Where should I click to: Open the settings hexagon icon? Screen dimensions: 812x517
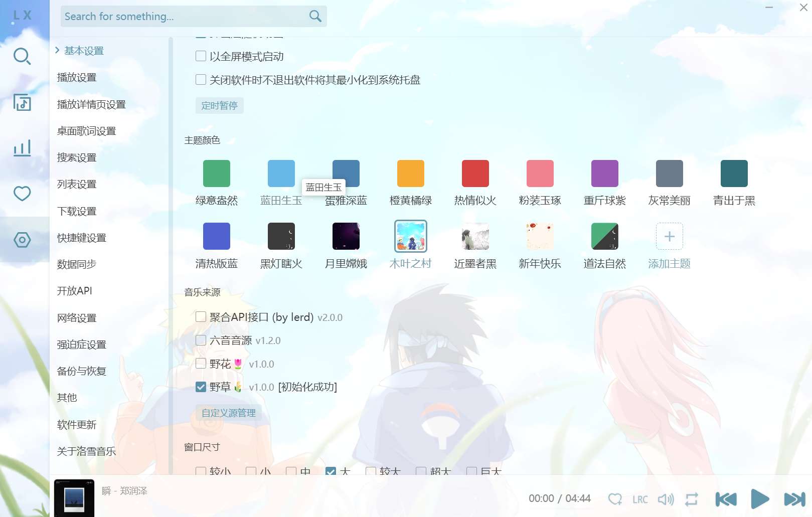[x=22, y=240]
